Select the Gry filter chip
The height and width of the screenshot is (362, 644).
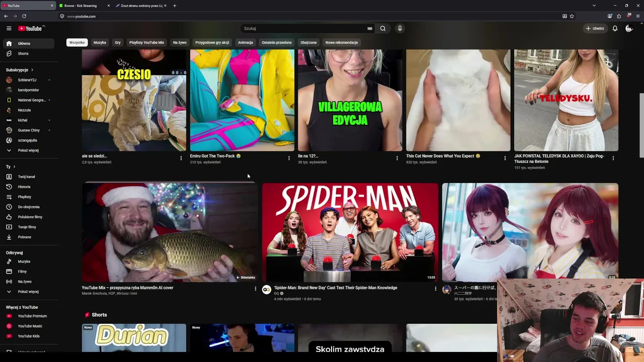coord(118,43)
